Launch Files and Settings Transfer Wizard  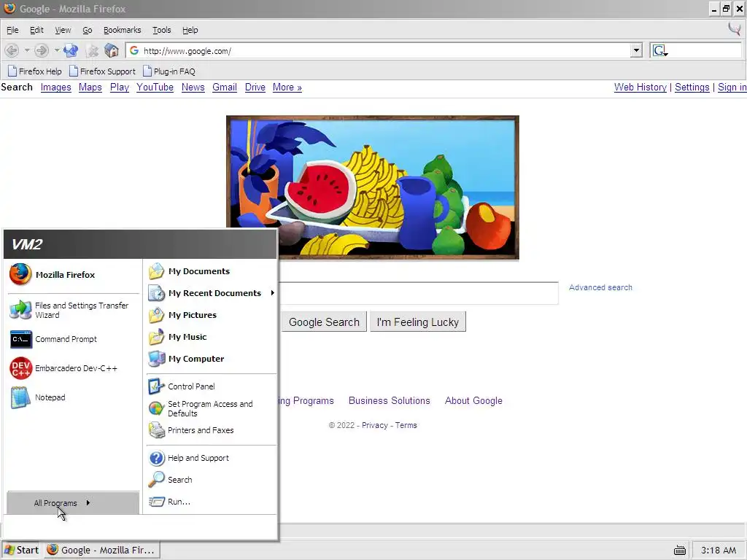point(74,310)
